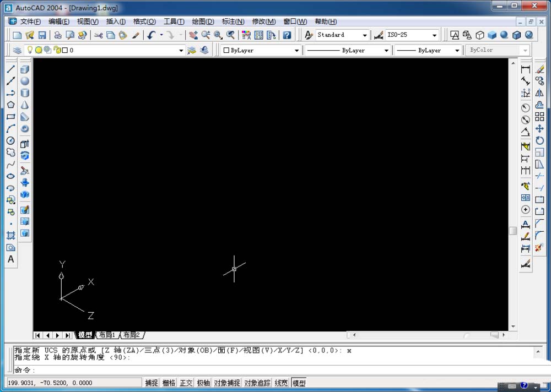Open the ByLayer lineweight dropdown
The width and height of the screenshot is (551, 392).
coord(457,50)
